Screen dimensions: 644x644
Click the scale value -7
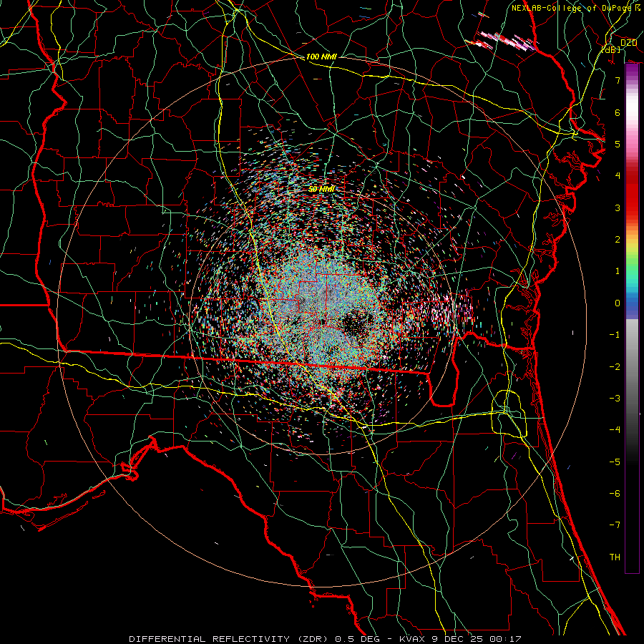(x=615, y=525)
